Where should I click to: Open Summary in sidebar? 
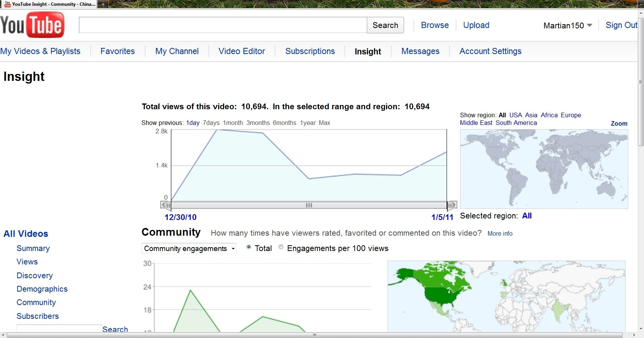[x=33, y=248]
